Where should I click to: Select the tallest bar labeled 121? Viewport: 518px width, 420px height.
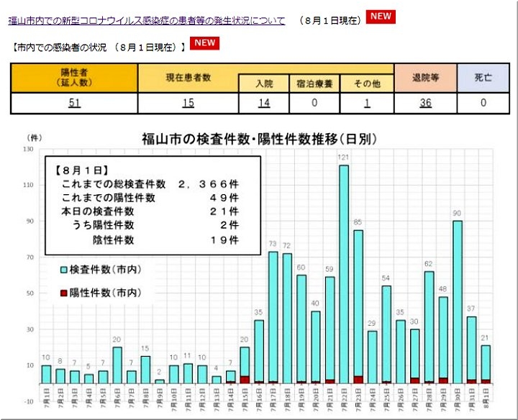coord(344,273)
